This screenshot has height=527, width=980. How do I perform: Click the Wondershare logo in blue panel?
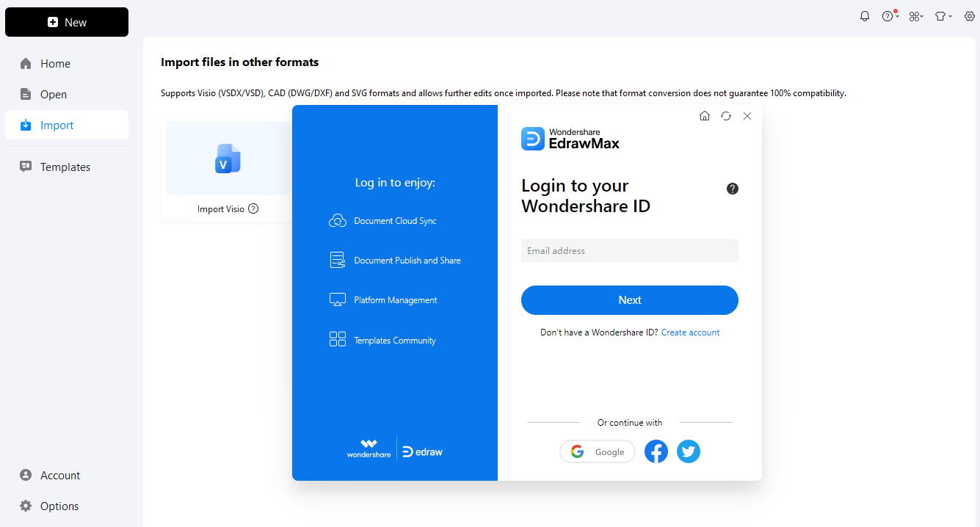click(x=369, y=449)
